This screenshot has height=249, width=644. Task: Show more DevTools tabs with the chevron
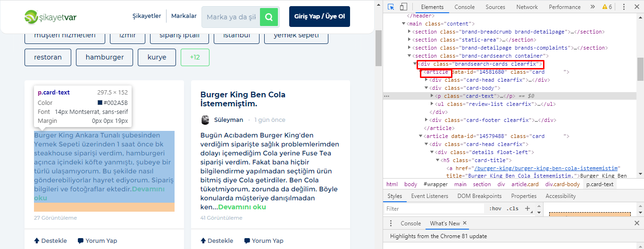tap(593, 7)
